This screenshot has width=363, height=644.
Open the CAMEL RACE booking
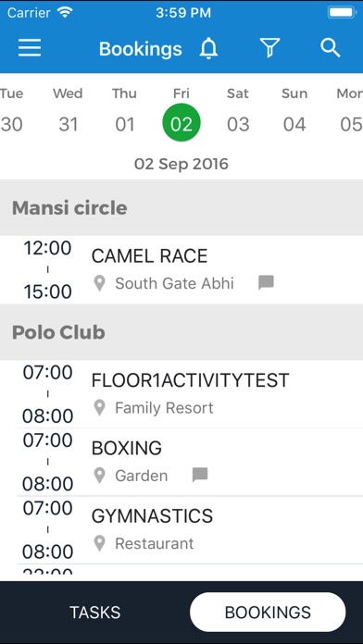click(x=181, y=270)
